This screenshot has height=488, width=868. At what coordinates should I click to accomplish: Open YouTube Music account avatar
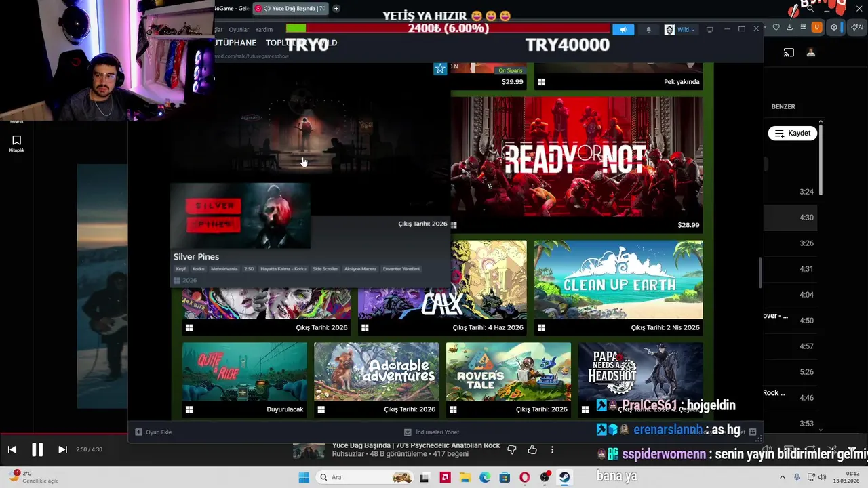coord(811,53)
